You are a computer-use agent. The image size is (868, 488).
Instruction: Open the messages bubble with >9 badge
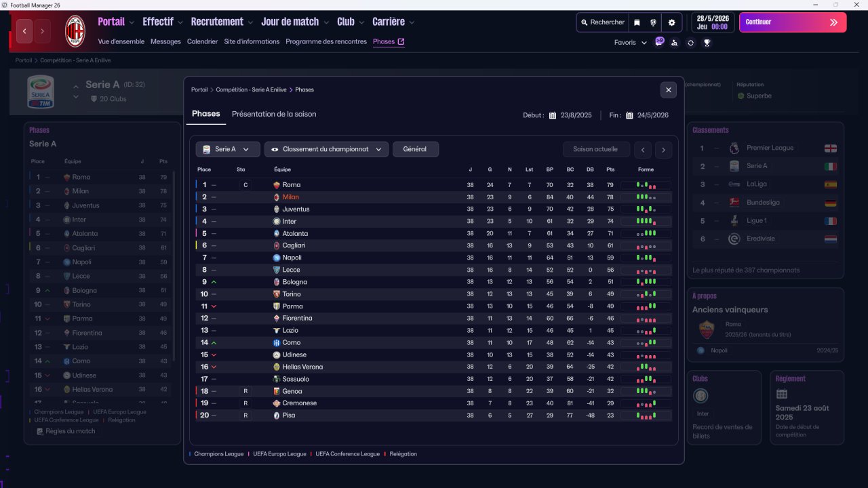659,42
